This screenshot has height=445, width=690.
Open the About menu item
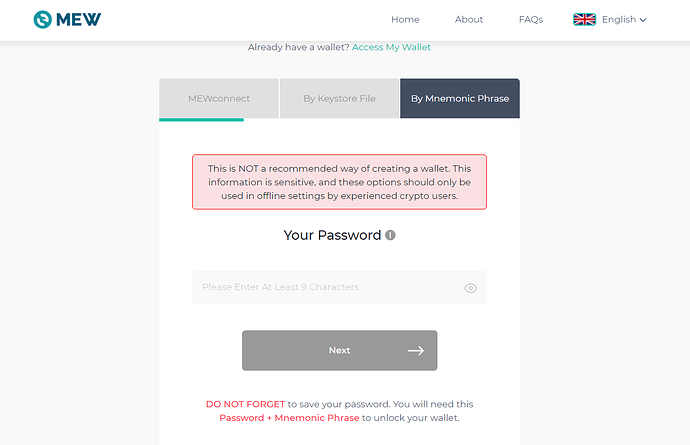[469, 19]
